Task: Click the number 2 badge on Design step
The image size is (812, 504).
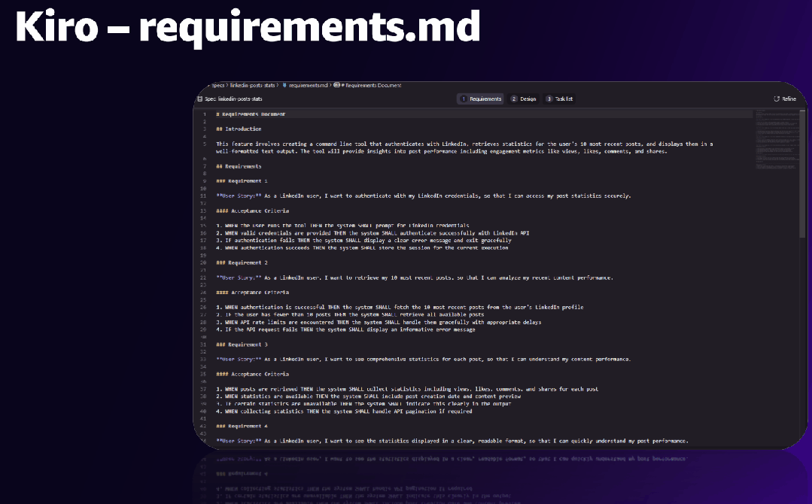Action: (514, 99)
